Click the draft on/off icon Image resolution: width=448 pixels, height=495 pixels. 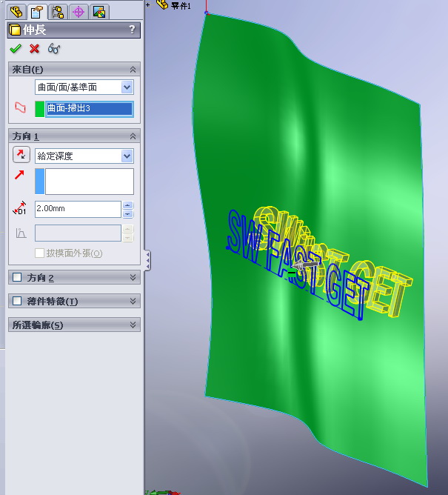tap(21, 233)
